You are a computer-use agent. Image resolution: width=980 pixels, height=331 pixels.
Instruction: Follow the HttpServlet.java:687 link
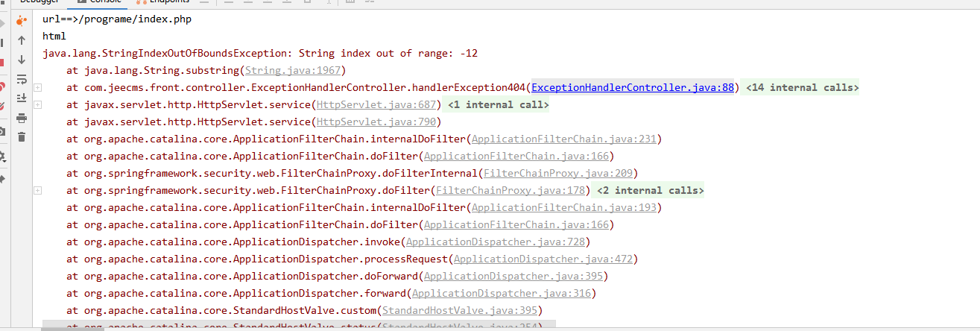coord(376,105)
